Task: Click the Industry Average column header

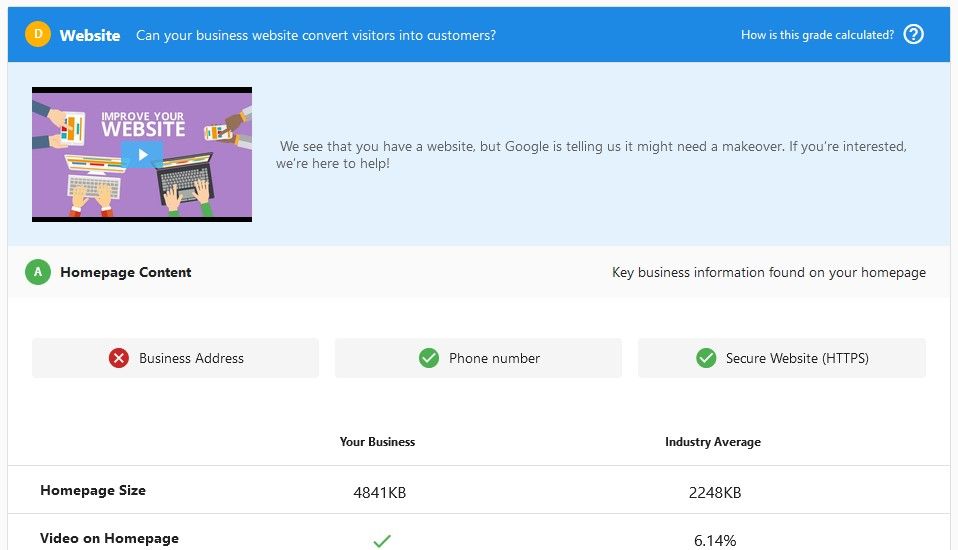Action: click(713, 442)
